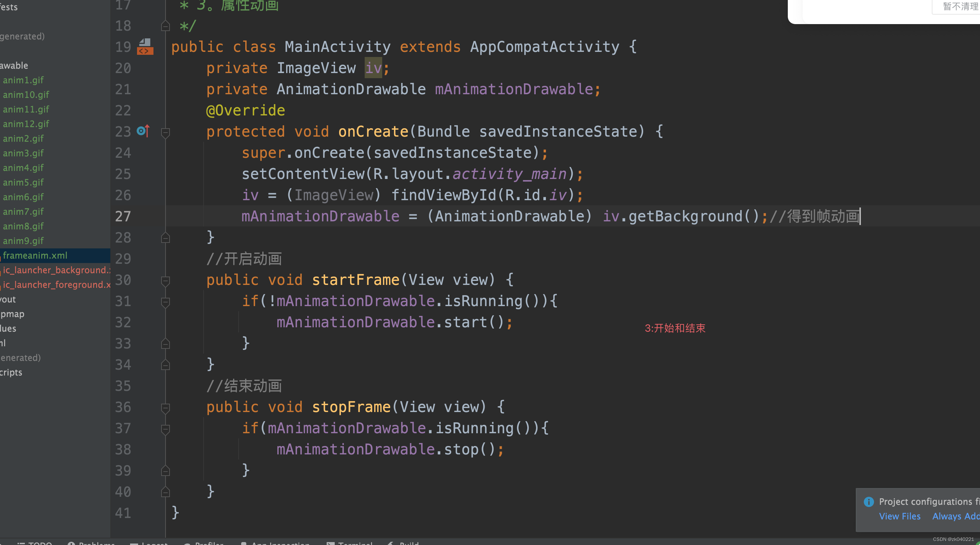
Task: Collapse the onCreate method fold marker on line 23
Action: pyautogui.click(x=165, y=132)
